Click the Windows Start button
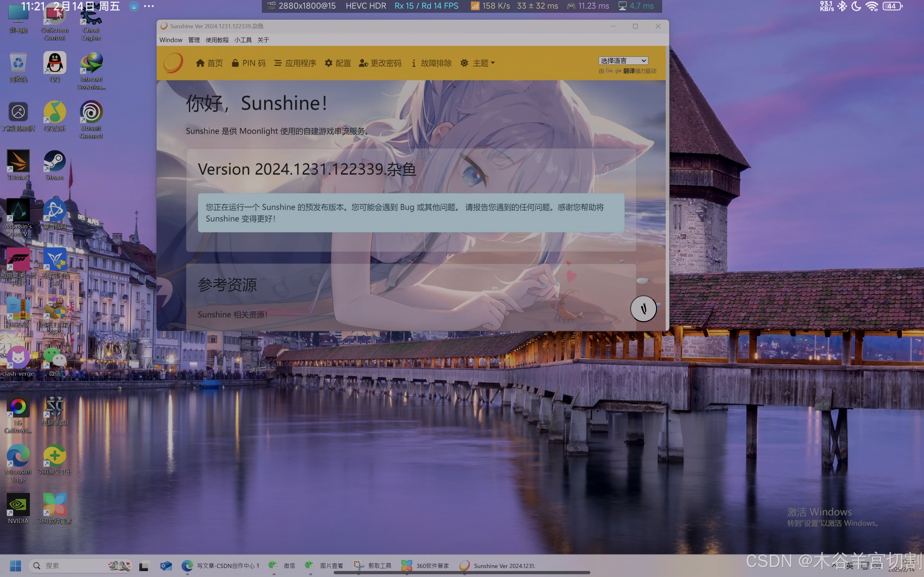This screenshot has height=577, width=924. coord(15,565)
